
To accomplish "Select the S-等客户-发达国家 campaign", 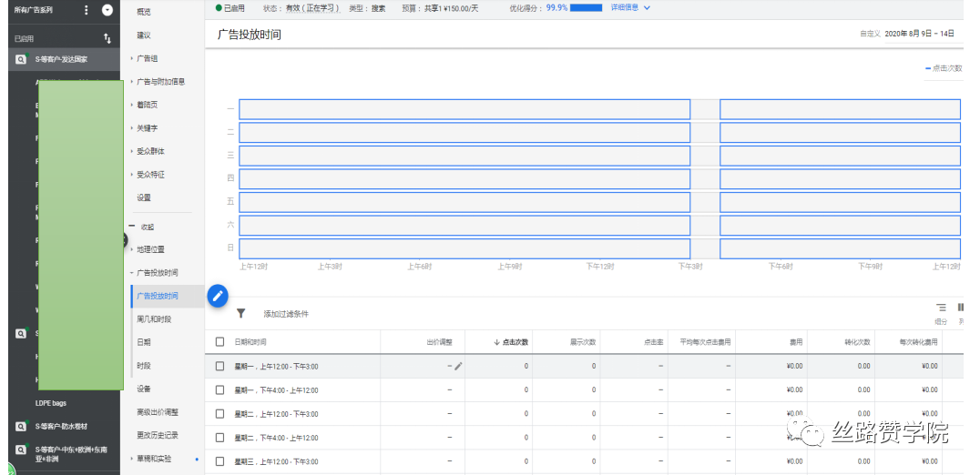I will (x=61, y=59).
